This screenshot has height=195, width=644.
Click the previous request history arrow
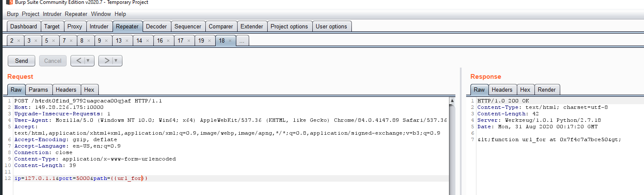point(79,61)
